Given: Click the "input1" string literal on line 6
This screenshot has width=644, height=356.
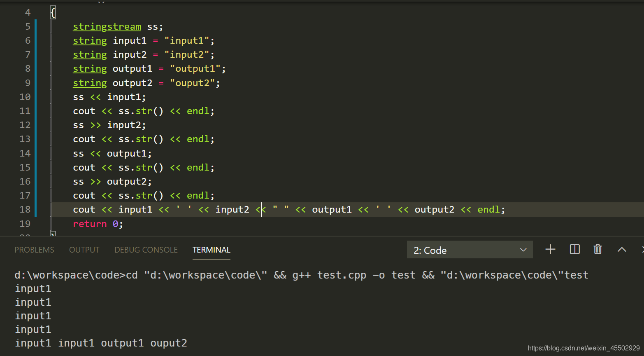Looking at the screenshot, I should [186, 40].
